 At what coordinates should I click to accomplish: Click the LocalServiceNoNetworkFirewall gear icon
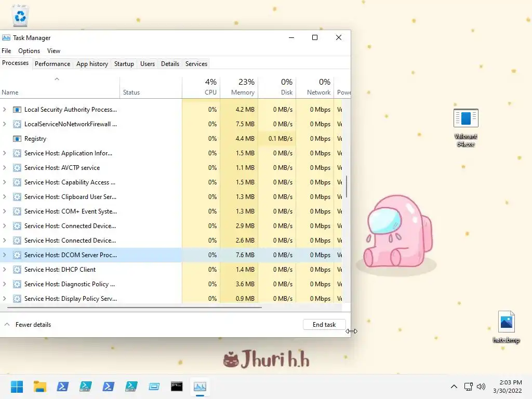tap(17, 124)
